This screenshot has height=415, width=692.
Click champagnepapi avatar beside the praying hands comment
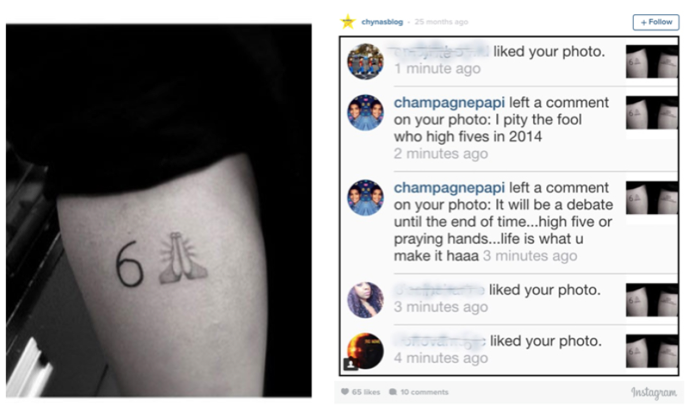(365, 198)
